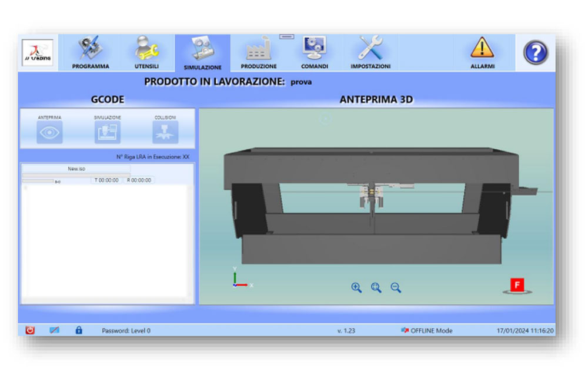Click the red power icon in status bar

[x=31, y=330]
